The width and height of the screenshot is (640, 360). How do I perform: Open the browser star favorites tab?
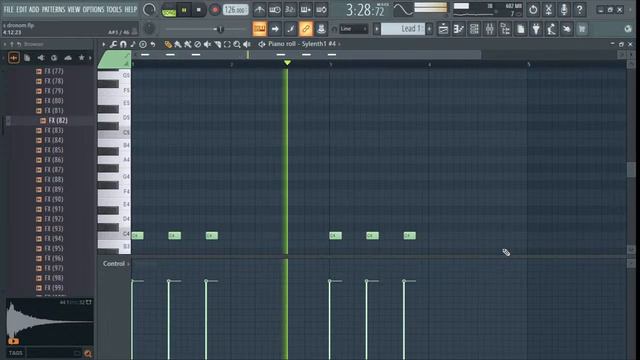click(81, 58)
